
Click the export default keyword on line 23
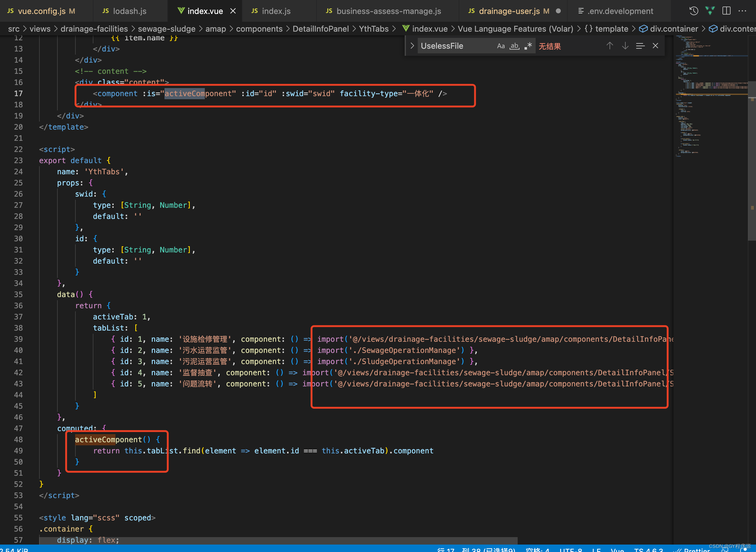[70, 161]
